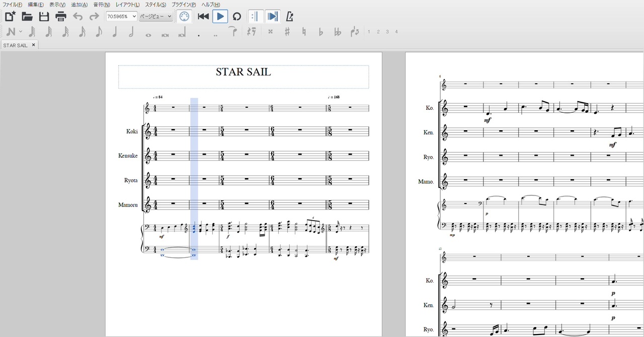Open the ファイル menu
This screenshot has width=644, height=337.
tap(13, 5)
